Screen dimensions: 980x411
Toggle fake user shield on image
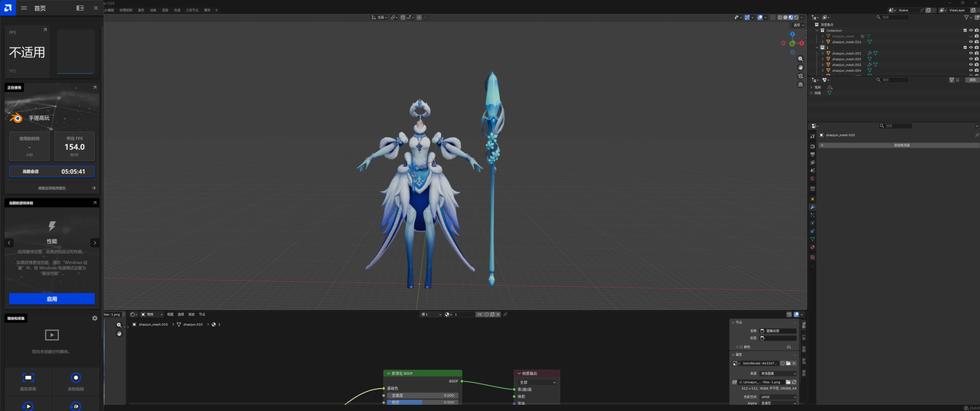(782, 363)
